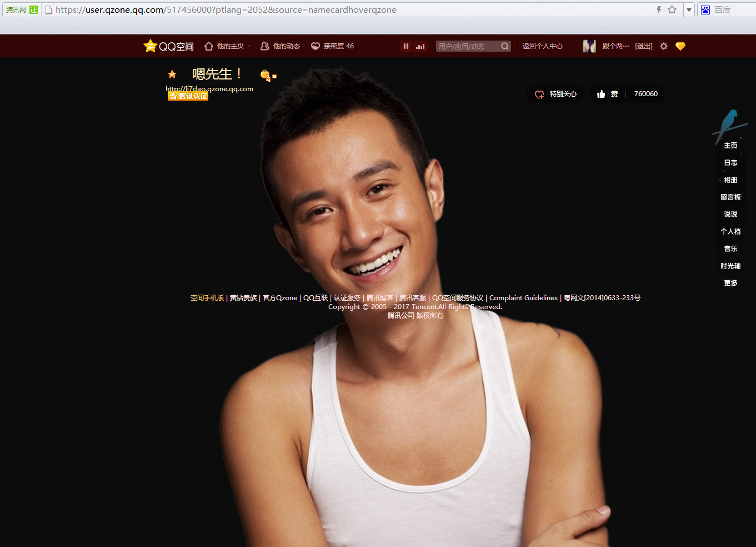This screenshot has width=756, height=547.
Task: Expand 更多 in the side menu
Action: [x=730, y=283]
